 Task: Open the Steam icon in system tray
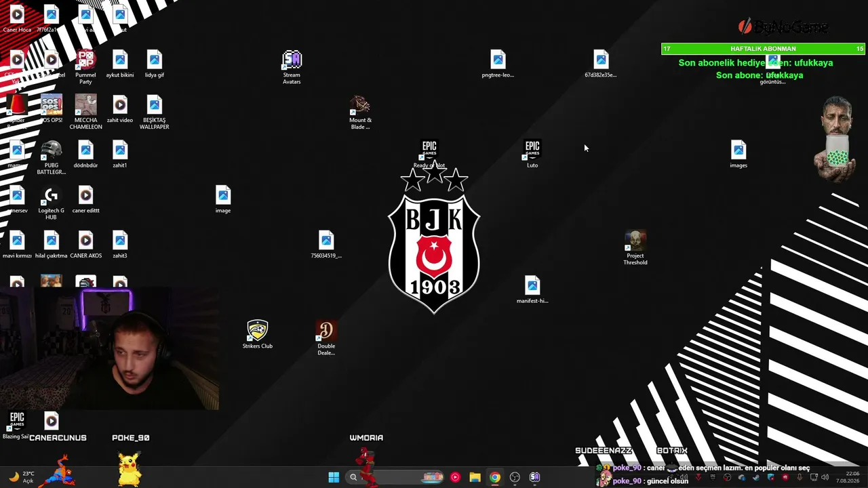[756, 477]
